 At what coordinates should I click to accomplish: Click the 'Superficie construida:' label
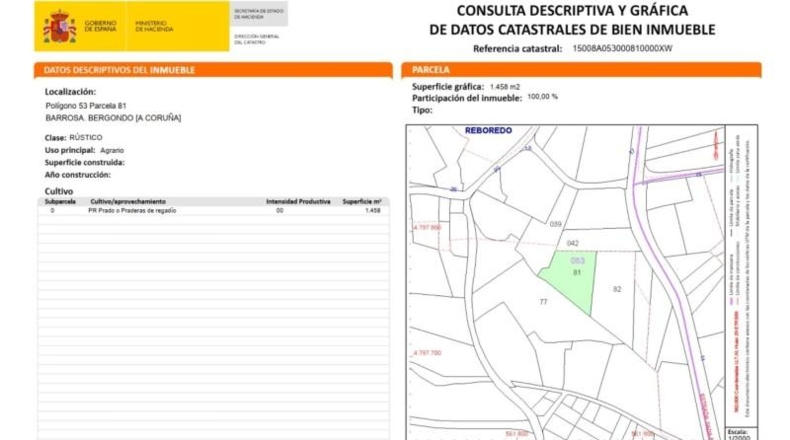[x=84, y=162]
